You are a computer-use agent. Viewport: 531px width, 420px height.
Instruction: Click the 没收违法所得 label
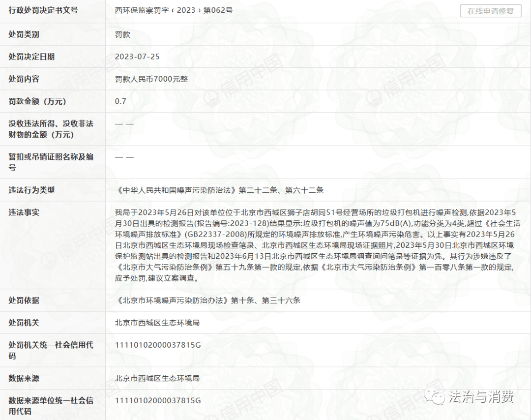tap(51, 129)
